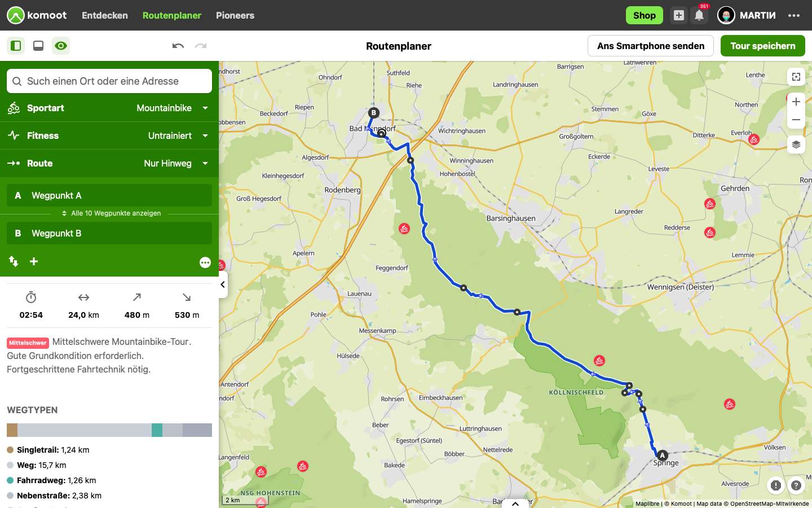Click the duration stopwatch icon

pos(31,297)
